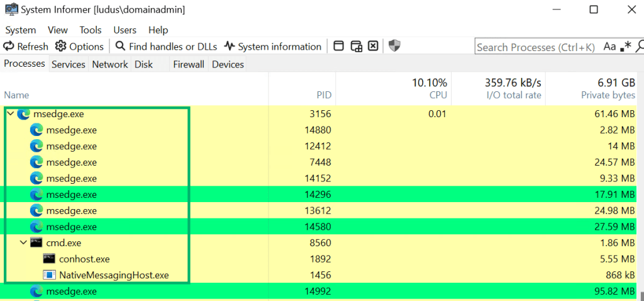Open the System menu
This screenshot has width=644, height=301.
tap(21, 30)
